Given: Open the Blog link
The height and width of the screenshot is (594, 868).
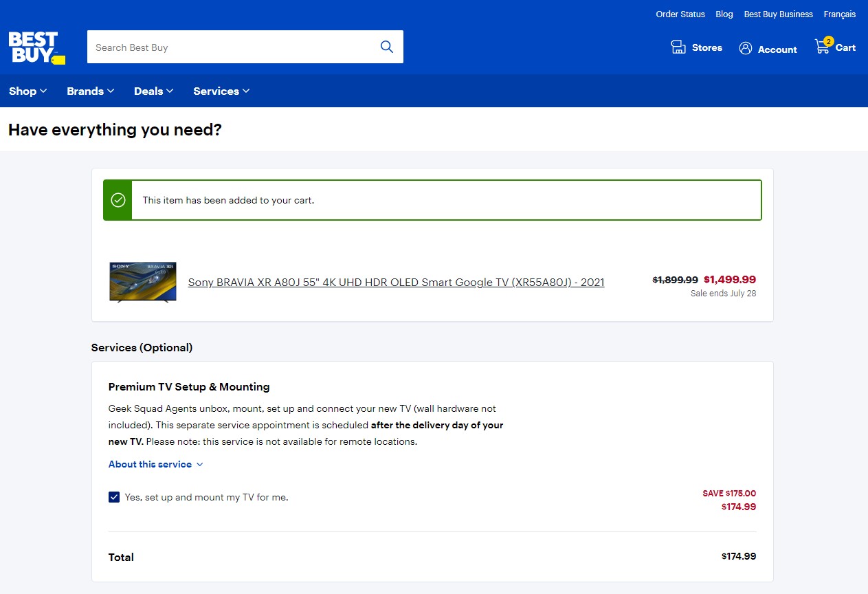Looking at the screenshot, I should tap(724, 14).
